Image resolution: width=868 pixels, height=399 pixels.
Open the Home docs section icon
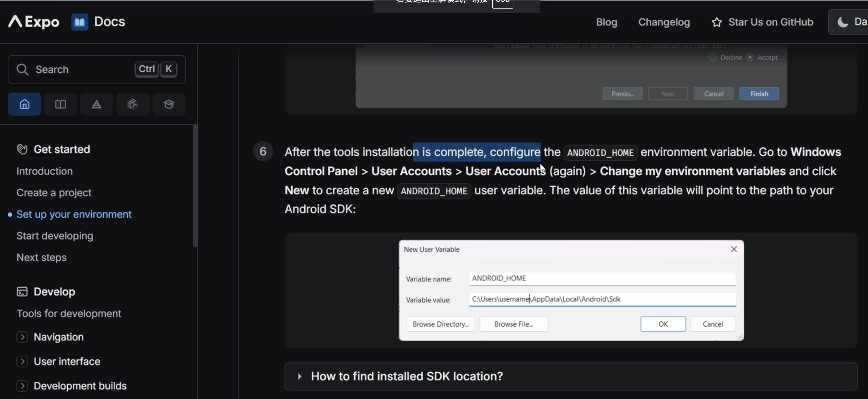(x=24, y=104)
